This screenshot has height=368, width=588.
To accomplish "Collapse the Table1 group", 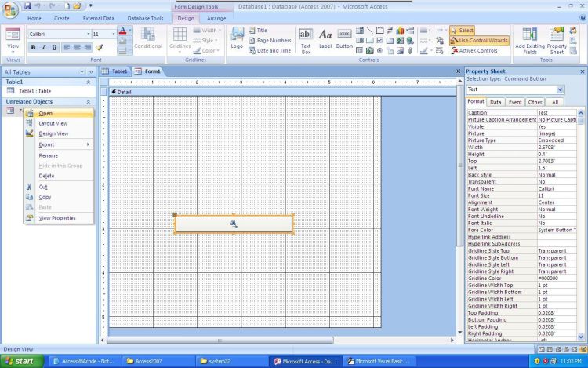I will pyautogui.click(x=89, y=82).
